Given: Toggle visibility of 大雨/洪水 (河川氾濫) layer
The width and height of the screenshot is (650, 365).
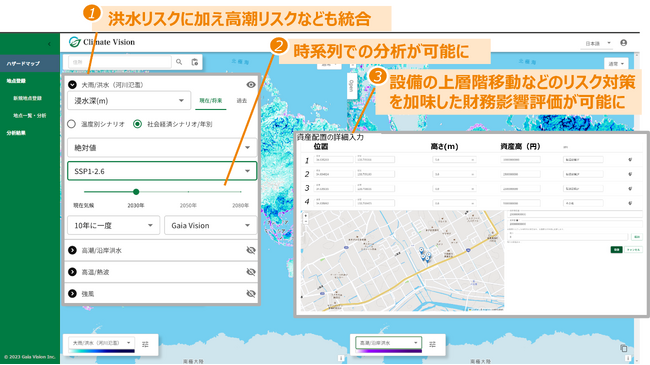Looking at the screenshot, I should click(251, 85).
